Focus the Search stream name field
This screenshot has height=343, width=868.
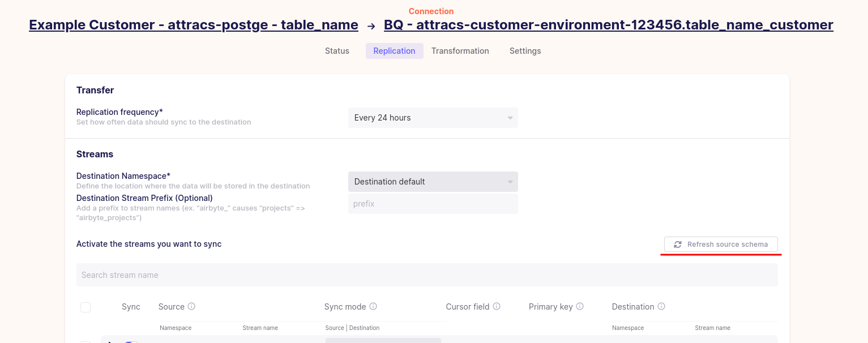[x=427, y=275]
